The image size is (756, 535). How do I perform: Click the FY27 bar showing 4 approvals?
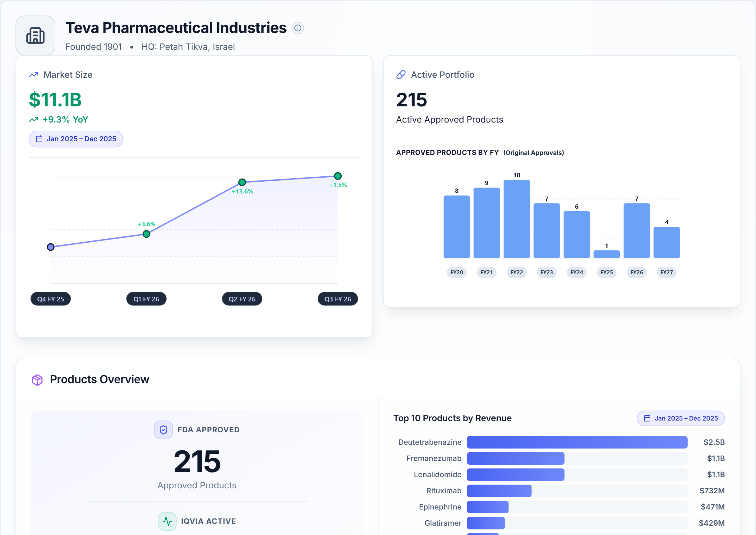666,243
